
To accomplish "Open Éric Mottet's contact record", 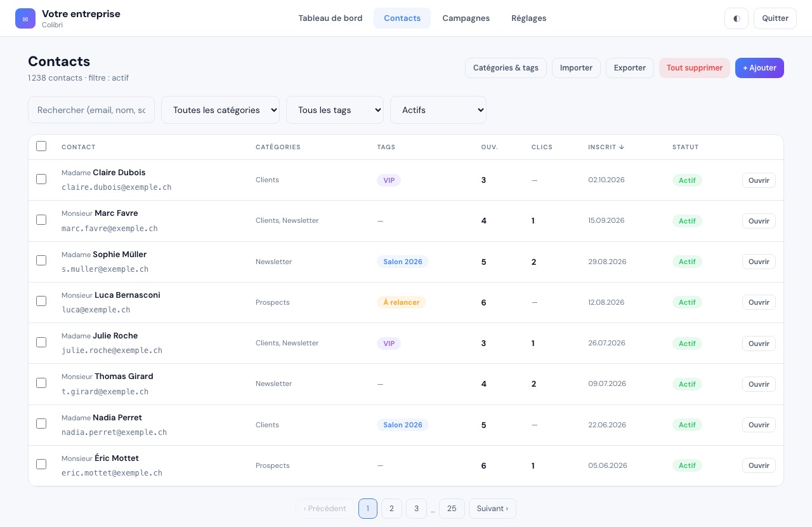I will pyautogui.click(x=759, y=465).
